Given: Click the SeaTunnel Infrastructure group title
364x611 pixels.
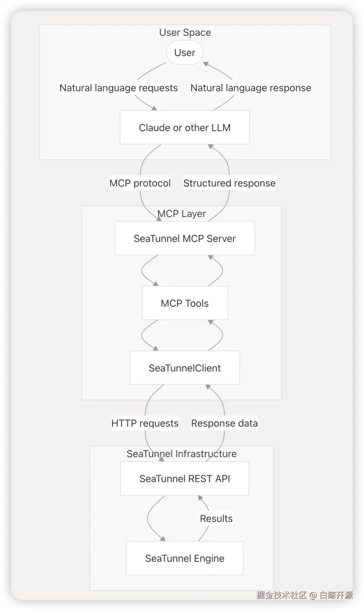Looking at the screenshot, I should [182, 453].
